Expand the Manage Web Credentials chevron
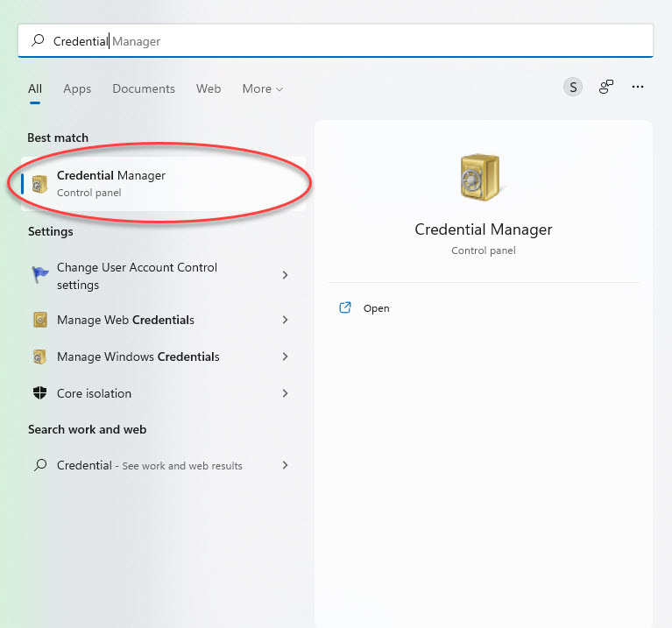The width and height of the screenshot is (672, 628). click(285, 320)
